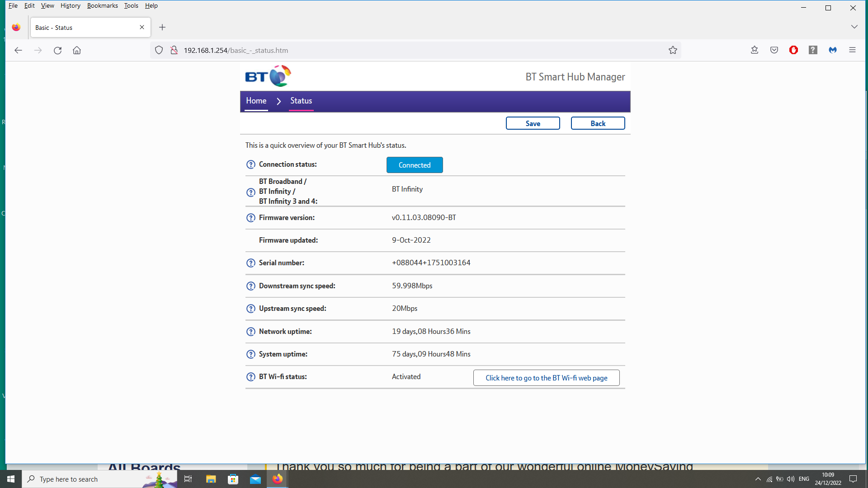Image resolution: width=868 pixels, height=488 pixels.
Task: Click the firmware updated date 9-Oct-2022
Action: [x=411, y=240]
